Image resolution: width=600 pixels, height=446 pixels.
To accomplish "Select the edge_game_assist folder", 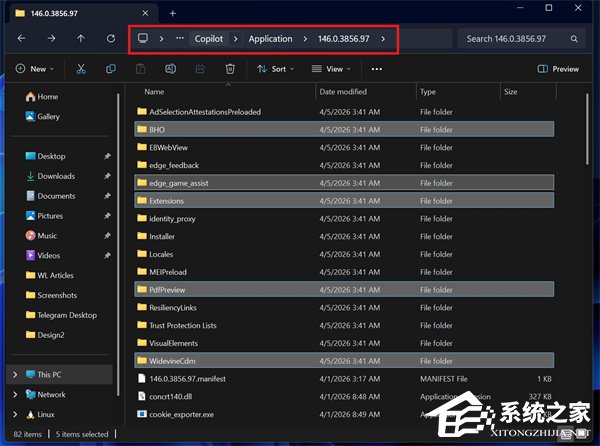I will pos(344,183).
